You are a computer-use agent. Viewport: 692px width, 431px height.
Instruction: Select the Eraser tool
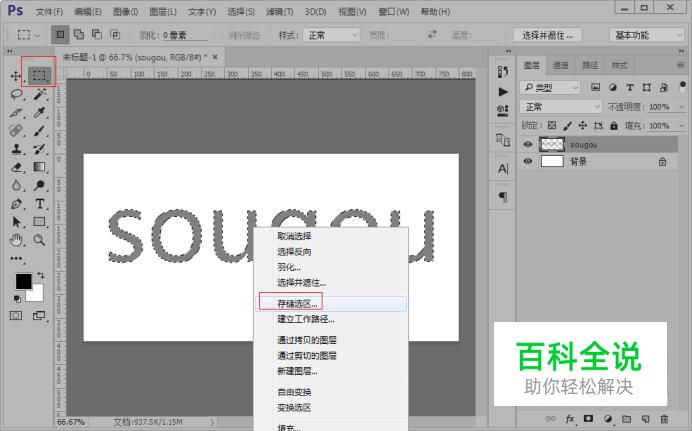point(16,167)
